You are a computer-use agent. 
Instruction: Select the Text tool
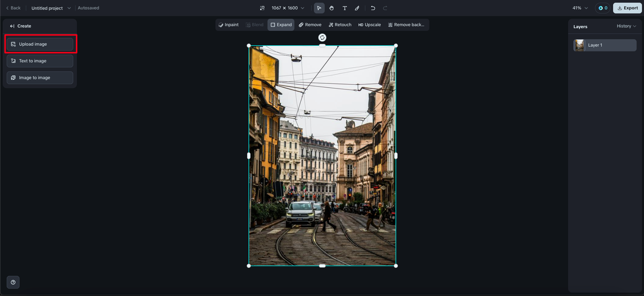345,8
